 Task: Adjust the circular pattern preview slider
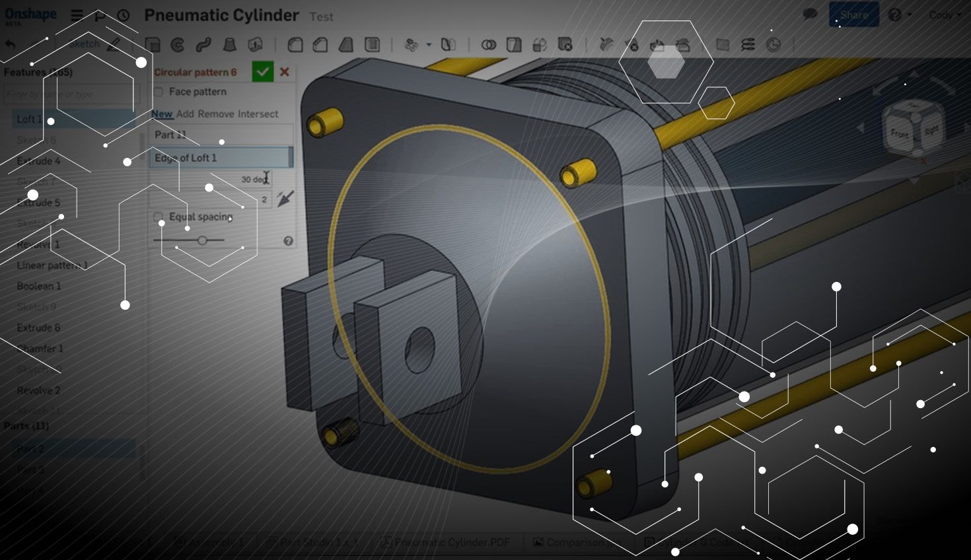tap(202, 240)
